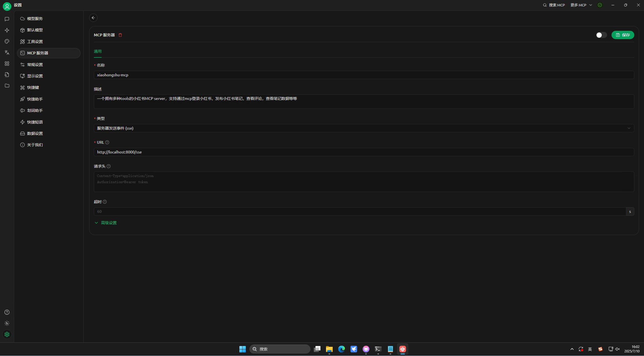Open the mini apps grid icon

[x=7, y=64]
